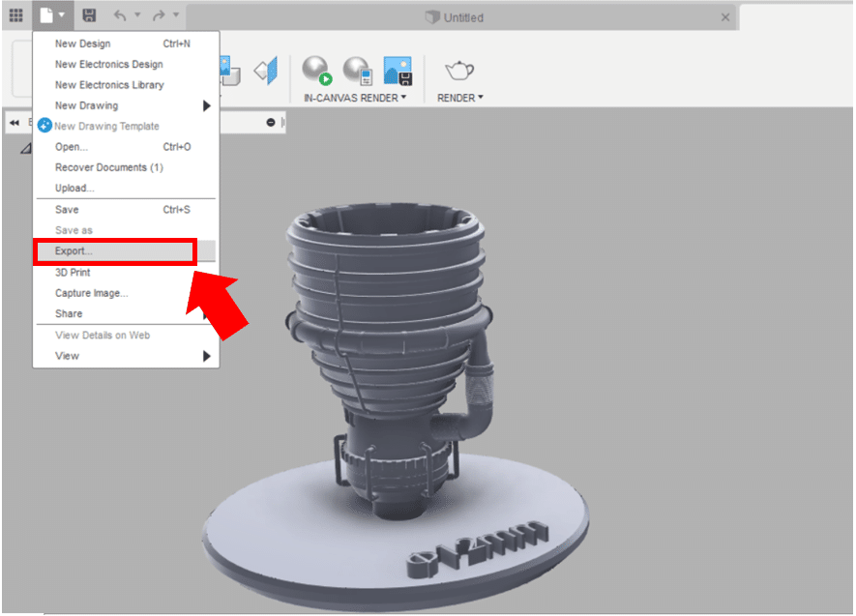Start the In-Canvas Render play icon
This screenshot has width=856, height=616.
(317, 71)
